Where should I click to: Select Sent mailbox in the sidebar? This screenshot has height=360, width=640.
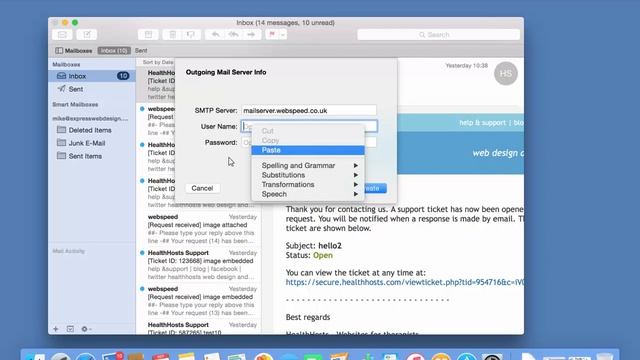coord(92,89)
